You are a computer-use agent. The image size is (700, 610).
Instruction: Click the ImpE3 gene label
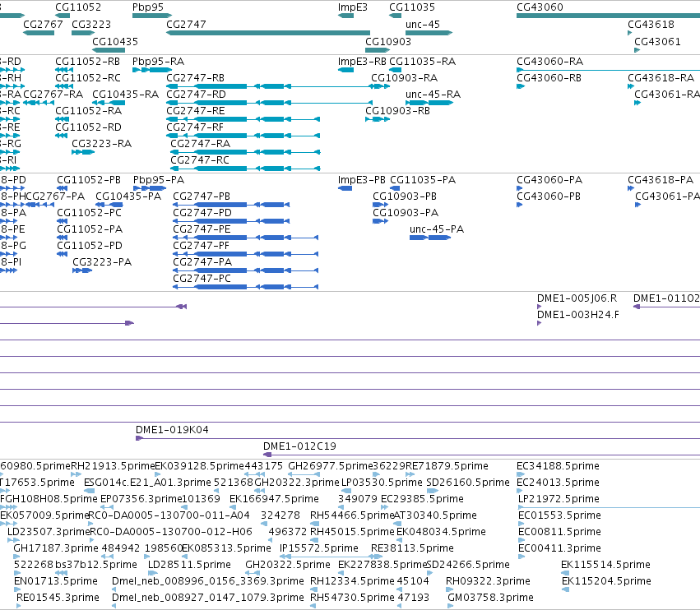click(353, 7)
